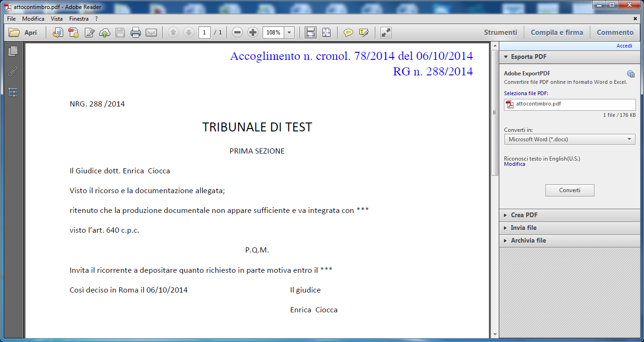Go to previous page arrow

coord(173,33)
